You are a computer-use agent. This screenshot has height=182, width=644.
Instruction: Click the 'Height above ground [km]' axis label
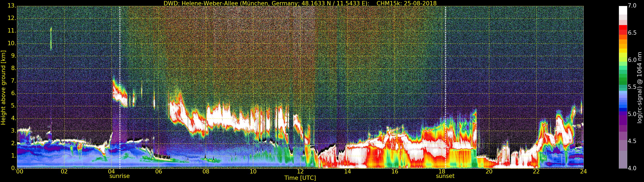3,88
